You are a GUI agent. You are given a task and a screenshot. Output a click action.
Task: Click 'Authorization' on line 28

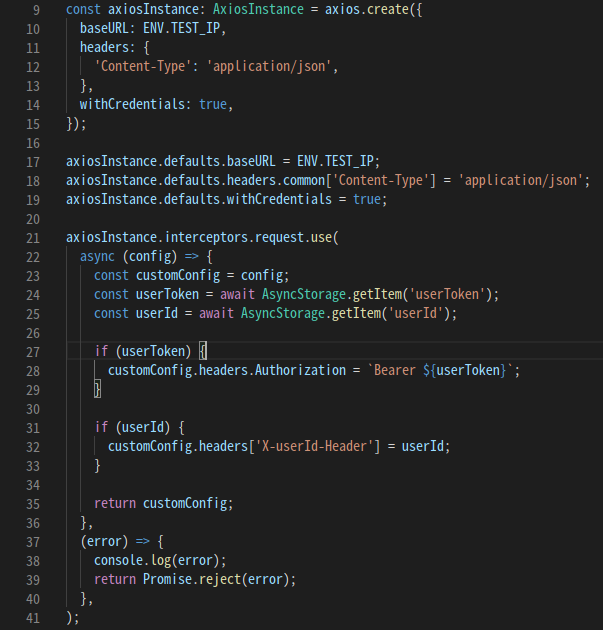pyautogui.click(x=300, y=370)
